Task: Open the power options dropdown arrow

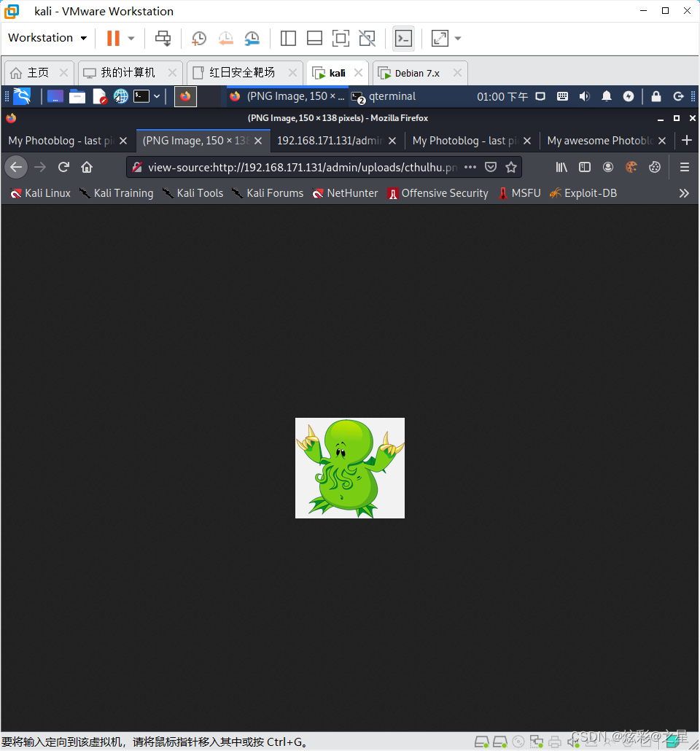Action: click(131, 39)
